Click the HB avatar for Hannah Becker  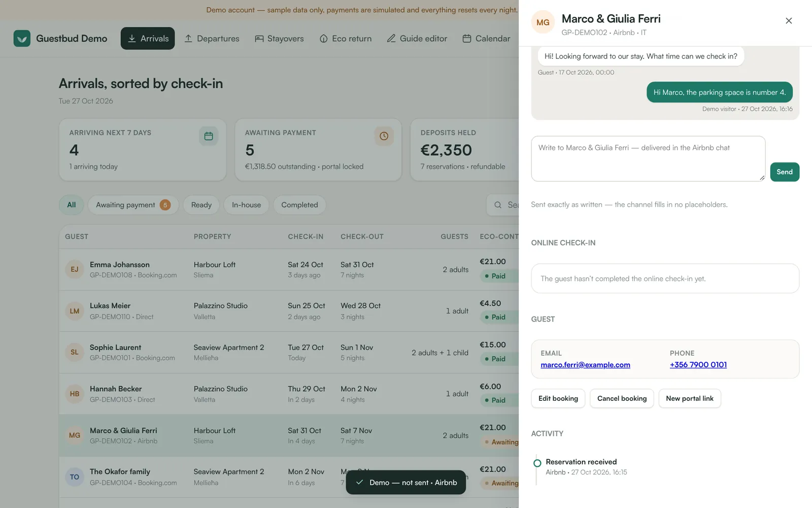[75, 394]
